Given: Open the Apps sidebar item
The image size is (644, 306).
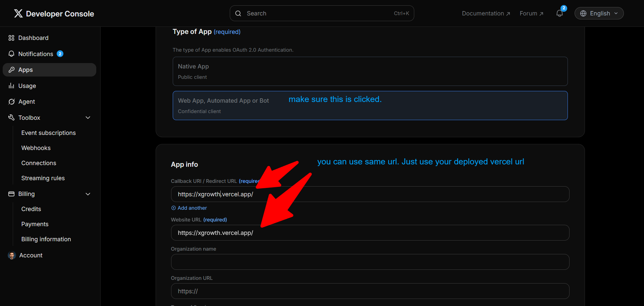Looking at the screenshot, I should [49, 70].
